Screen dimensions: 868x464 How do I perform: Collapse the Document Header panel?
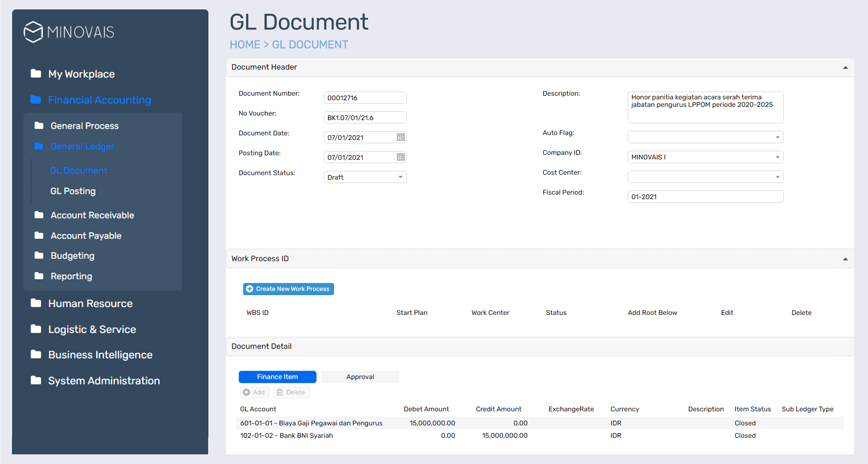(x=845, y=68)
